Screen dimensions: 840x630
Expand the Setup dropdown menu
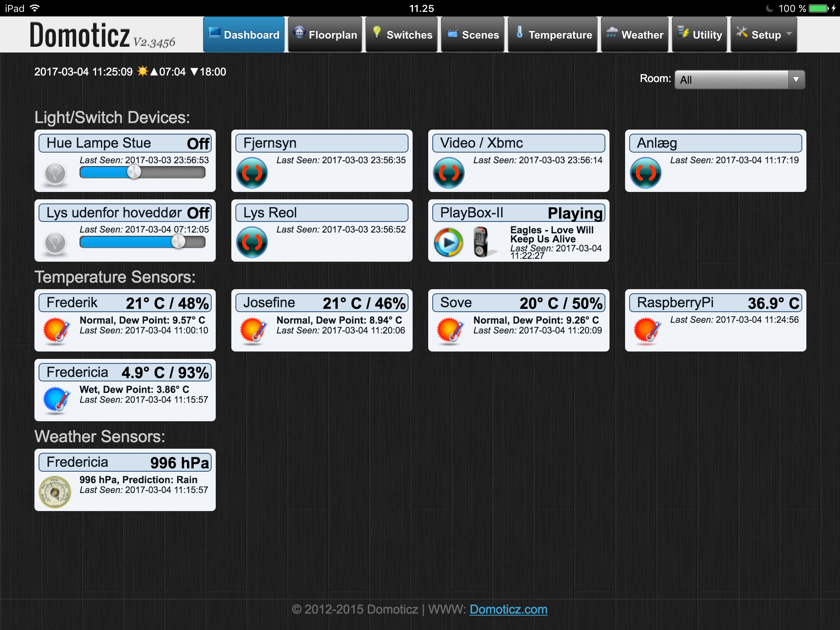click(x=764, y=34)
